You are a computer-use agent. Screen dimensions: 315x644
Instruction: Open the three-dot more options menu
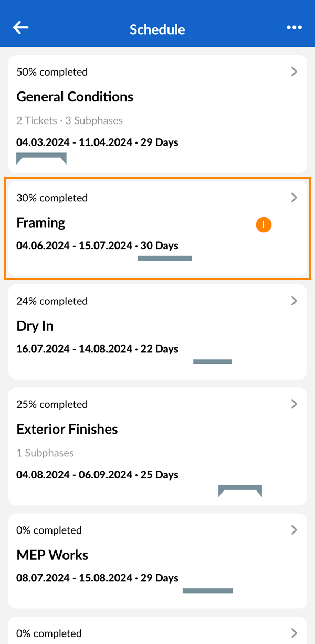(294, 28)
